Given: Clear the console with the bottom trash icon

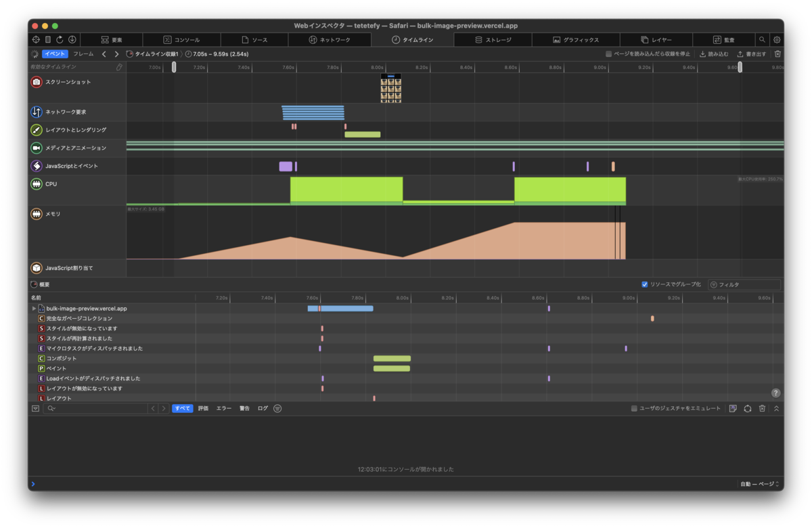Looking at the screenshot, I should point(762,408).
